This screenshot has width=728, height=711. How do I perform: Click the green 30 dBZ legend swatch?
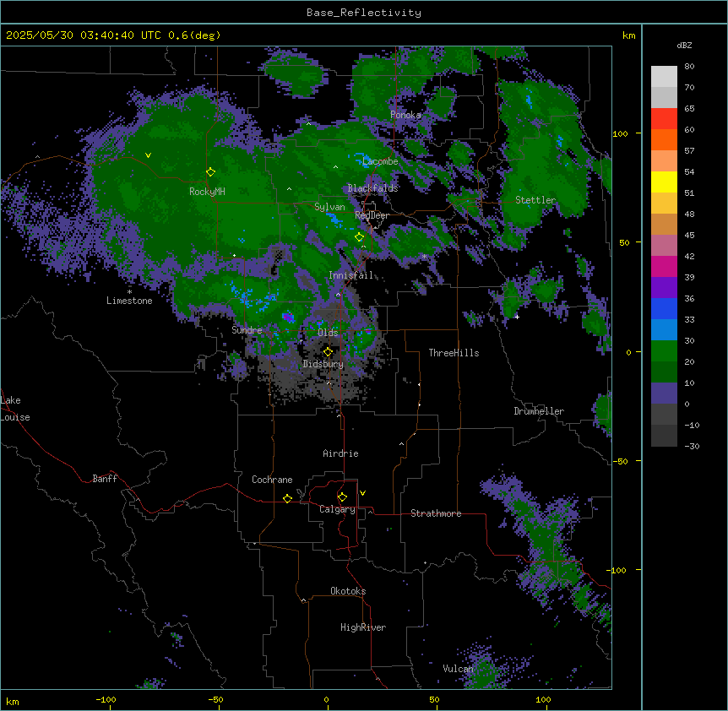pos(664,351)
